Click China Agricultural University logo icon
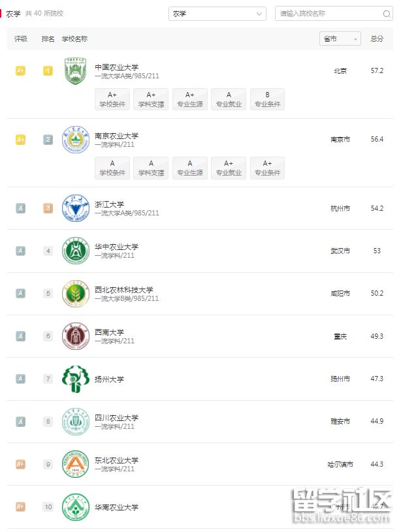This screenshot has height=532, width=401. tap(75, 71)
